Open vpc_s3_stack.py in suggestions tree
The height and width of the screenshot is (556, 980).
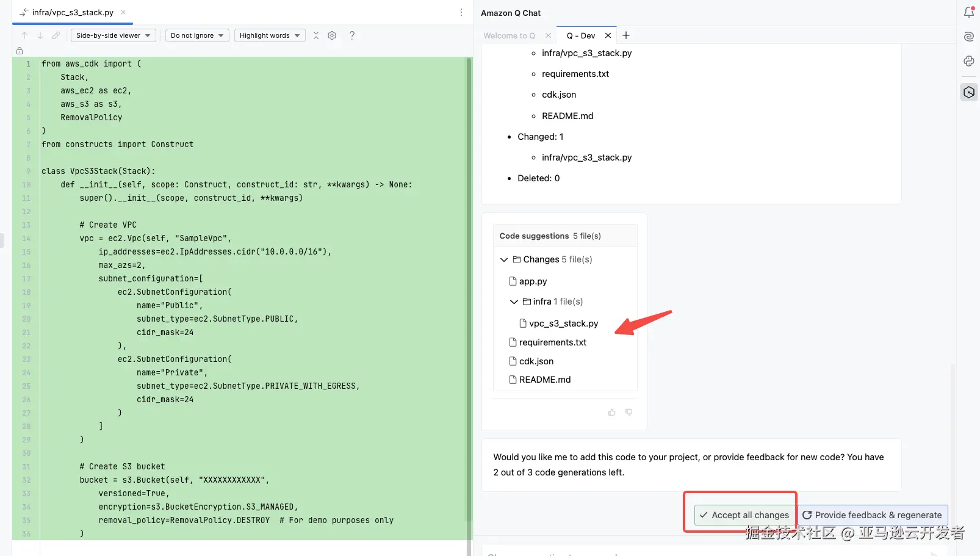563,323
